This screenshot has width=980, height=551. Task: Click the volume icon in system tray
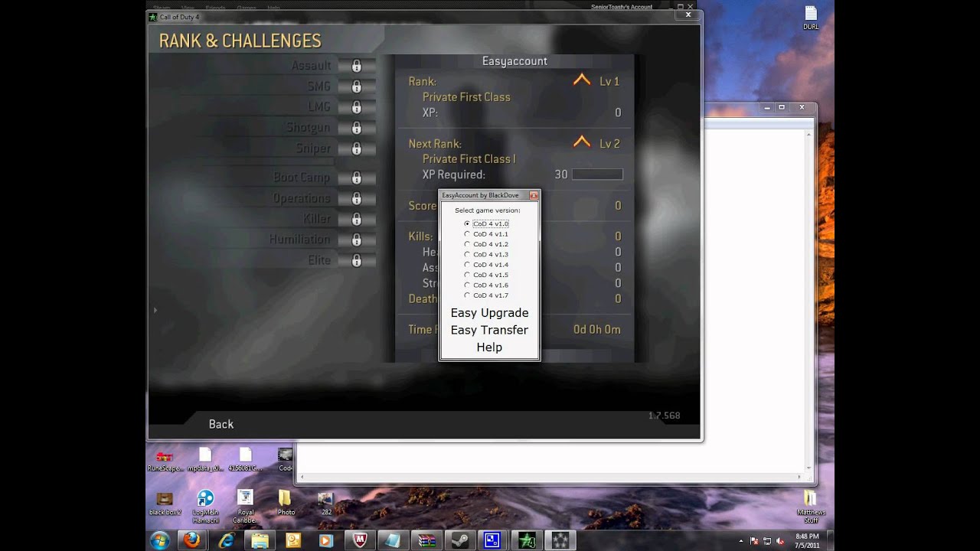tap(780, 541)
